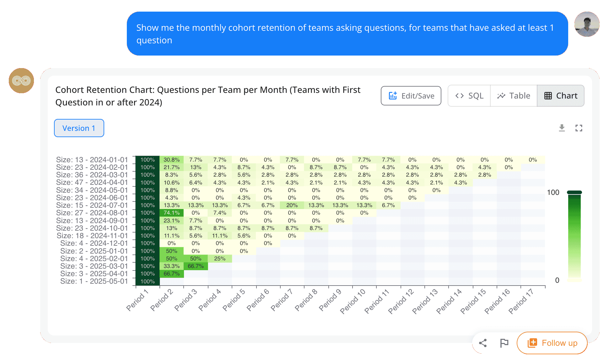609x364 pixels.
Task: Switch to the SQL view
Action: click(469, 96)
